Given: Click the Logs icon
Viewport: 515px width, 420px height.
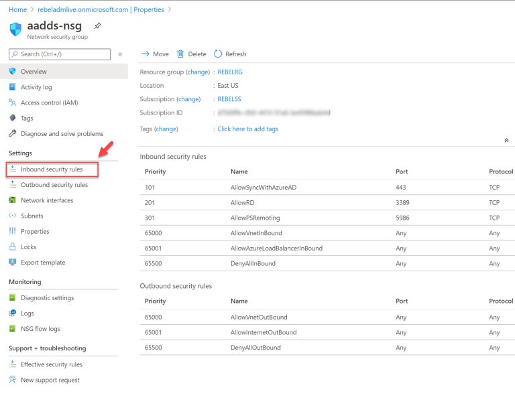Looking at the screenshot, I should pos(13,313).
